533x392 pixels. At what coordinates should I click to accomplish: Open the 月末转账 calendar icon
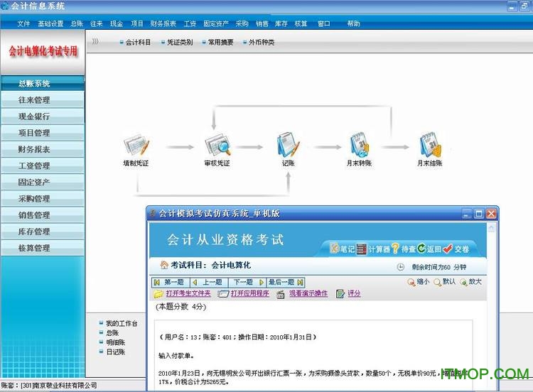359,145
